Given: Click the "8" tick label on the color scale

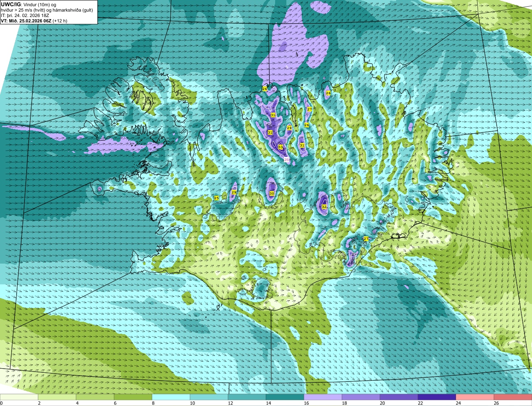Looking at the screenshot, I should pos(153,403).
